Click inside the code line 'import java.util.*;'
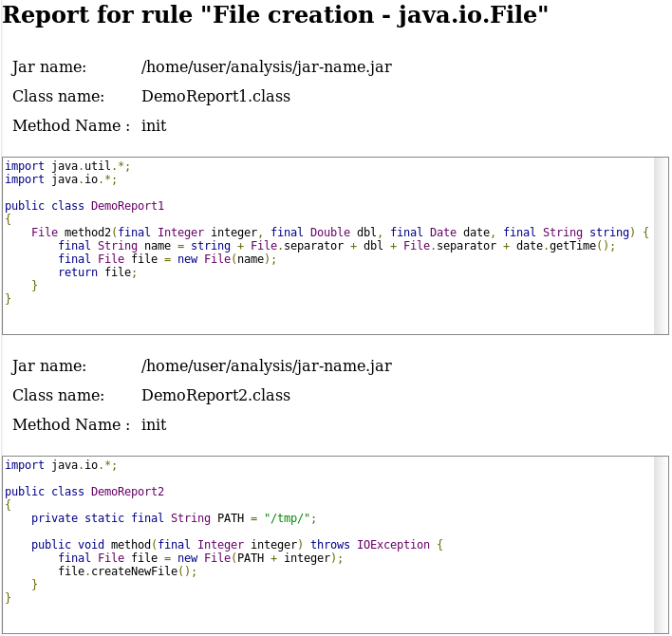Screen dimensions: 672x636 [x=67, y=166]
